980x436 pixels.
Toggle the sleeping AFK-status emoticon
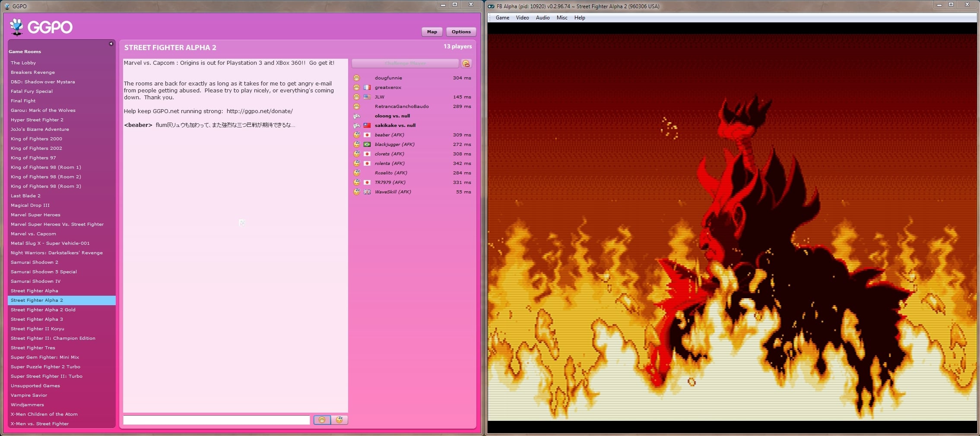[339, 420]
